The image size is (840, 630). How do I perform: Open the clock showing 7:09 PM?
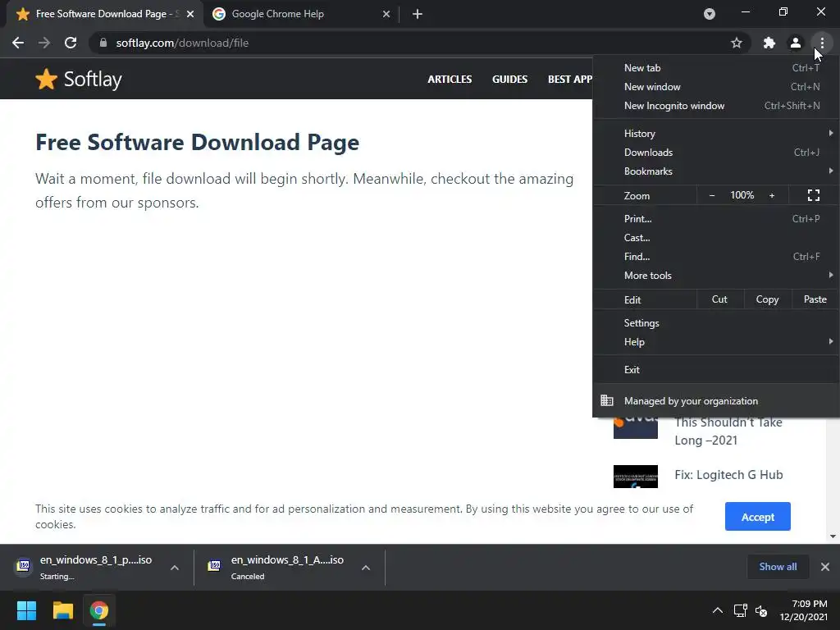[804, 610]
